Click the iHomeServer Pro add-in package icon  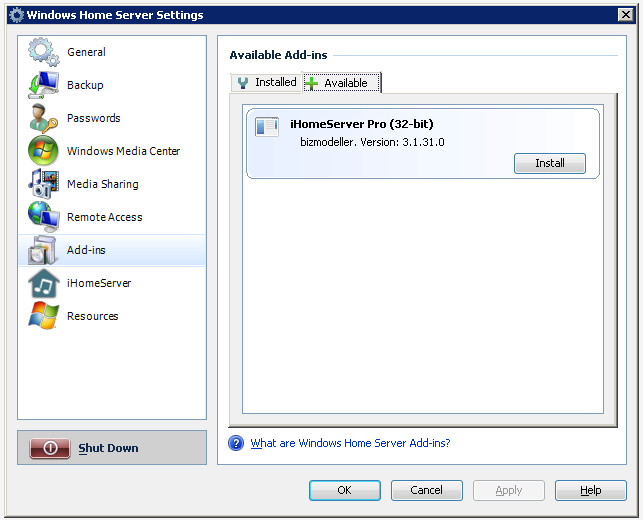point(267,127)
